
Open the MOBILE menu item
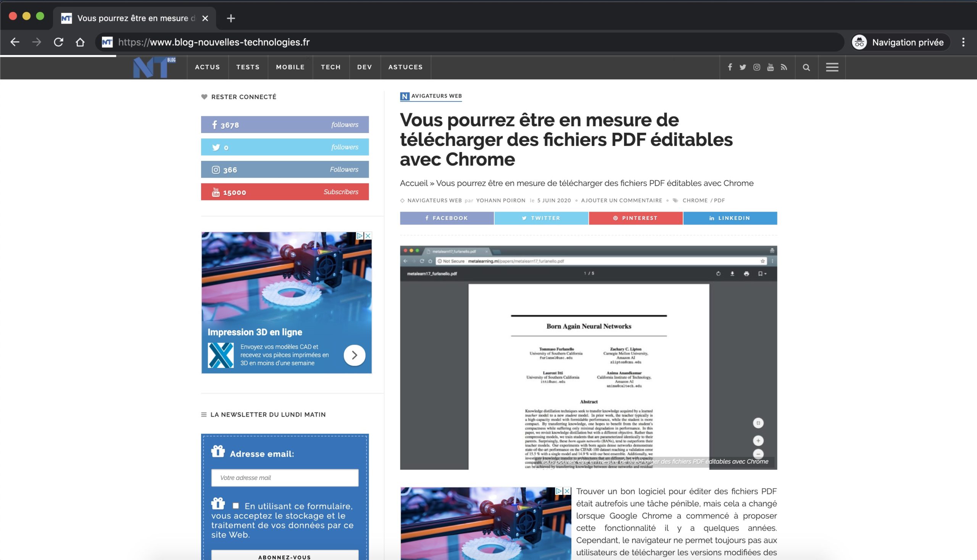coord(290,67)
